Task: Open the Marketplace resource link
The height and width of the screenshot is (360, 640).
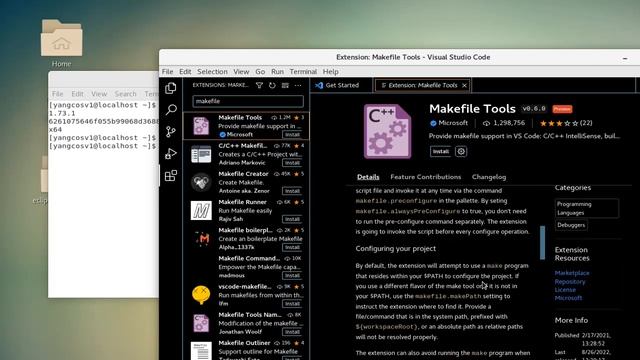Action: tap(572, 273)
